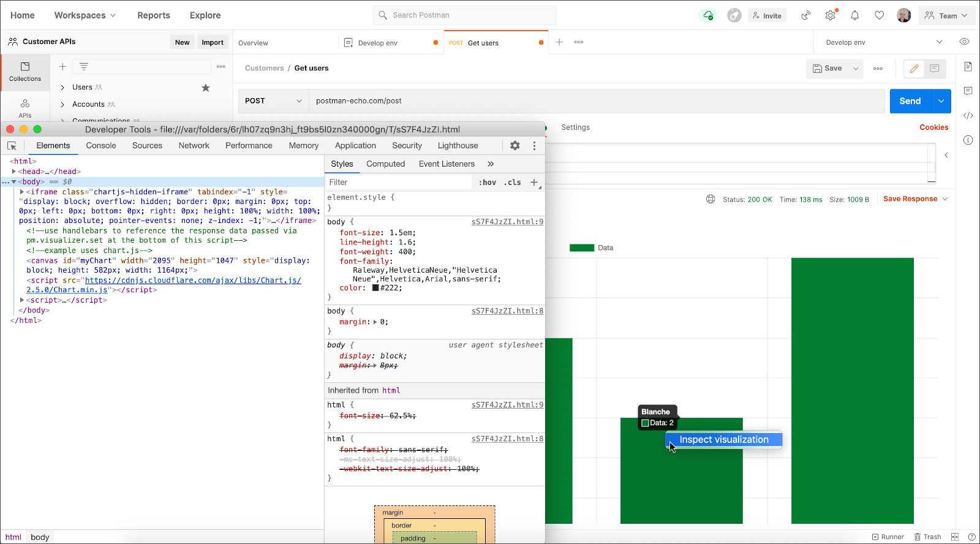Expand the Accounts collection
This screenshot has height=544, width=980.
[x=62, y=105]
